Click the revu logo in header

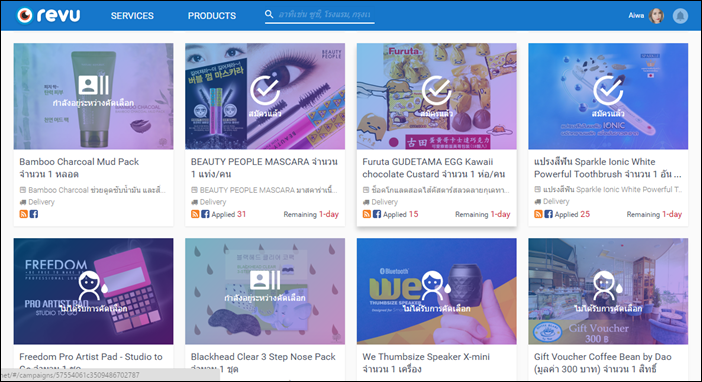click(48, 15)
